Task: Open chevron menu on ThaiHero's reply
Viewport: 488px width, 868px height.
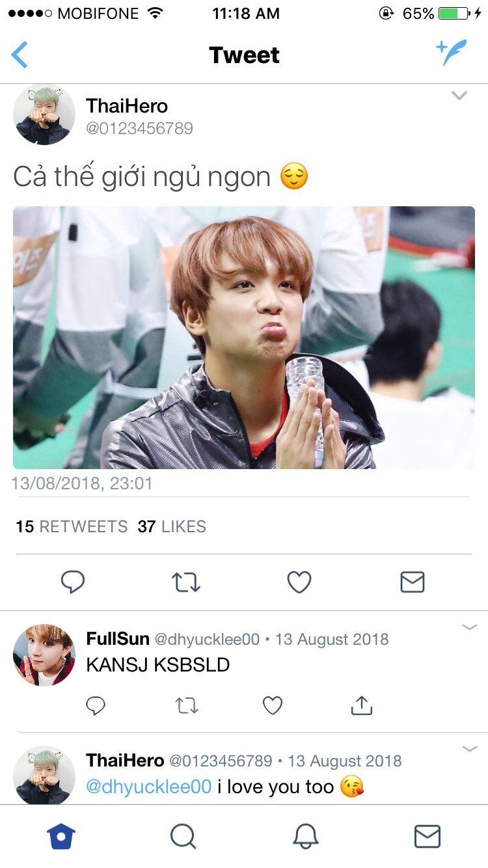Action: click(469, 749)
